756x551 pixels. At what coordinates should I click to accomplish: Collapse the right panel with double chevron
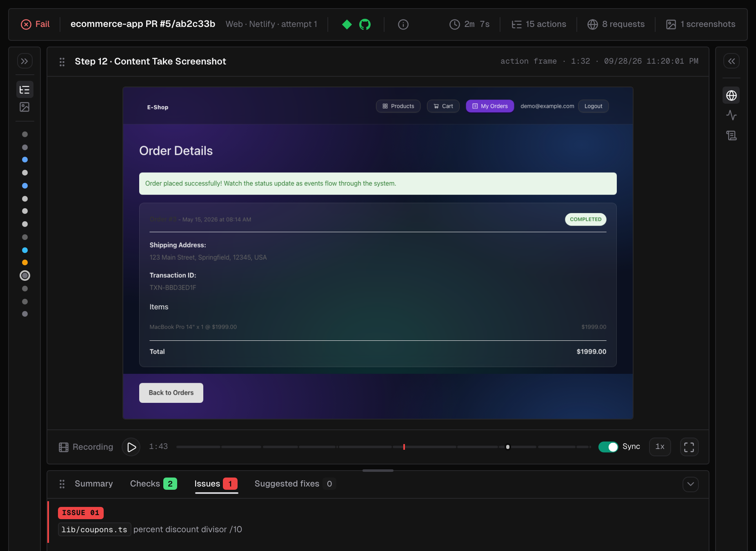(731, 61)
